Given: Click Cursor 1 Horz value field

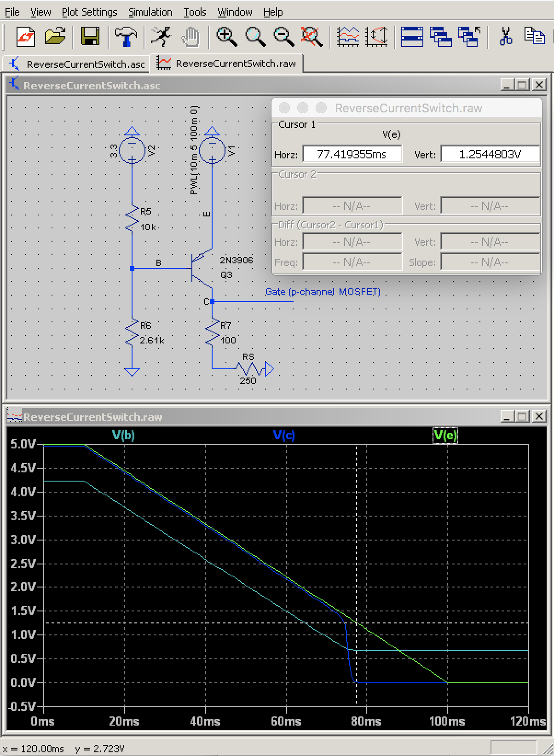Looking at the screenshot, I should point(352,154).
